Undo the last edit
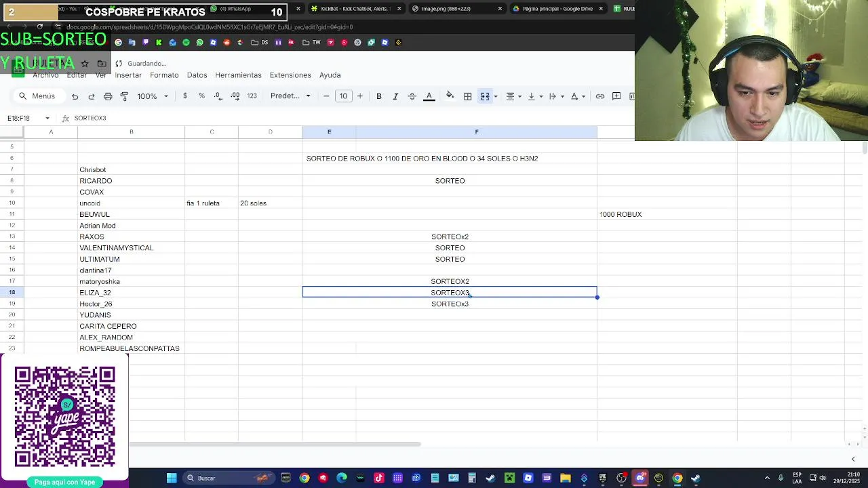Screen dimensions: 868x488 [75, 96]
